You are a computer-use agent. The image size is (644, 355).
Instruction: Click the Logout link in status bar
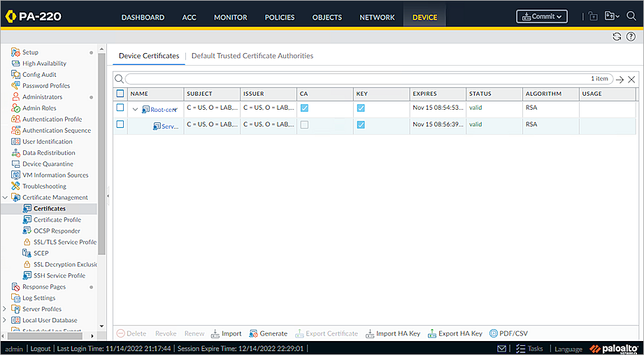41,349
